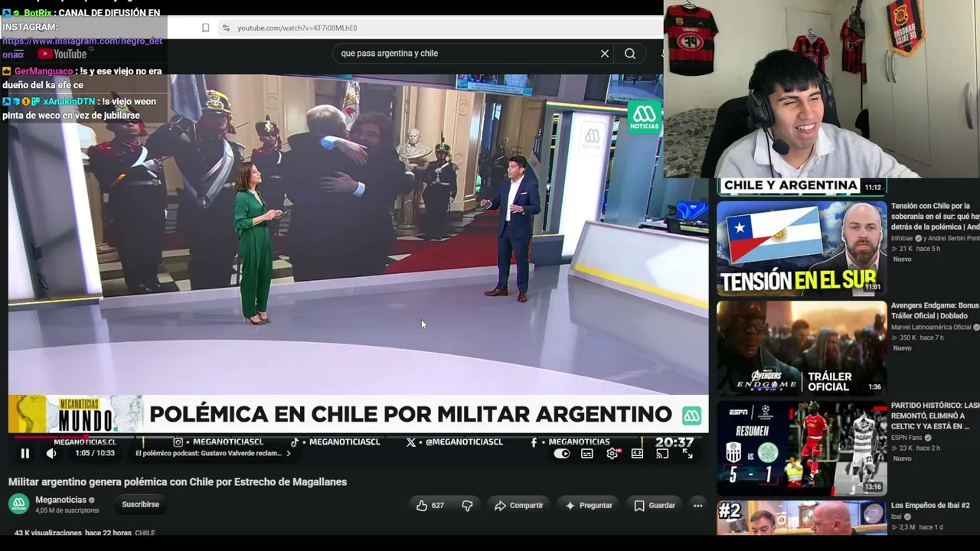Open the Infobae channel name
The image size is (980, 551).
click(903, 238)
